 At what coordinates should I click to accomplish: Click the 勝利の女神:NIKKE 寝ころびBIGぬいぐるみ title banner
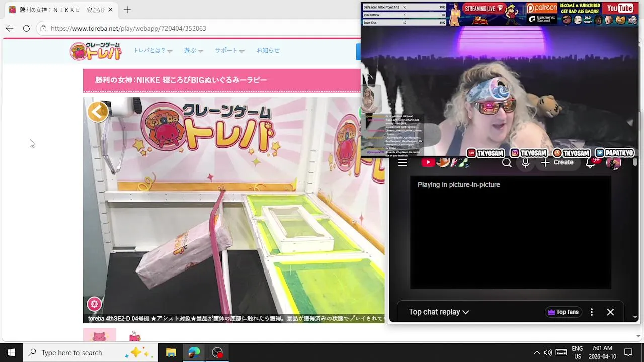point(222,80)
